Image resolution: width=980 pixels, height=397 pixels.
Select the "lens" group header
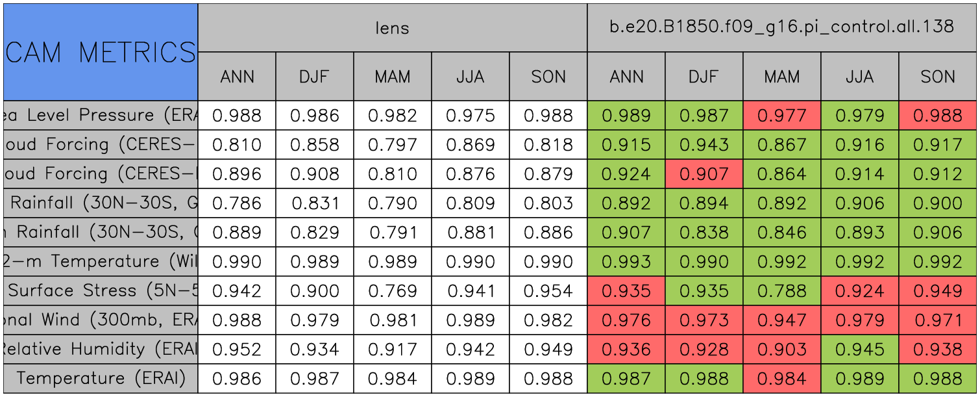[392, 28]
